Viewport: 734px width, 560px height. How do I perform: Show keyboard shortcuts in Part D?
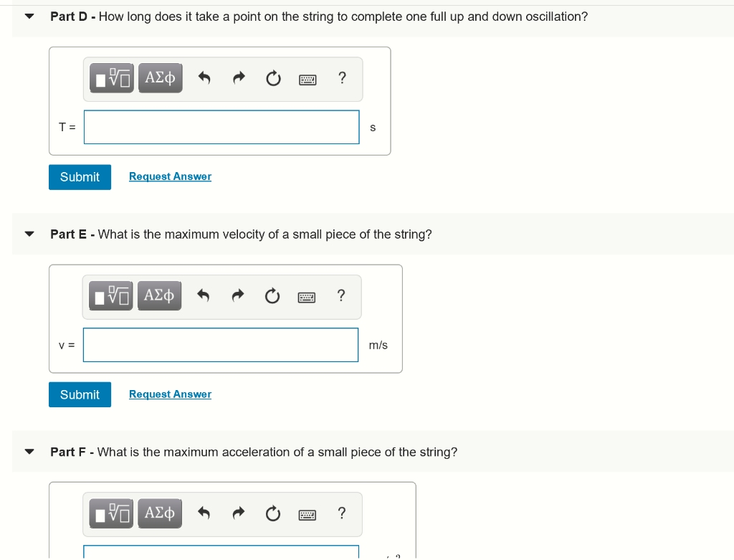[x=308, y=80]
